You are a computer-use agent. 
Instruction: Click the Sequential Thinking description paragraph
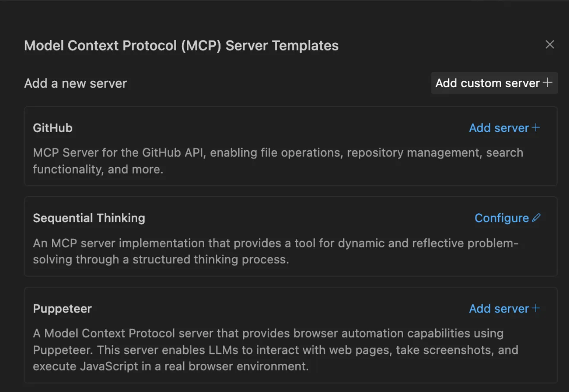275,251
